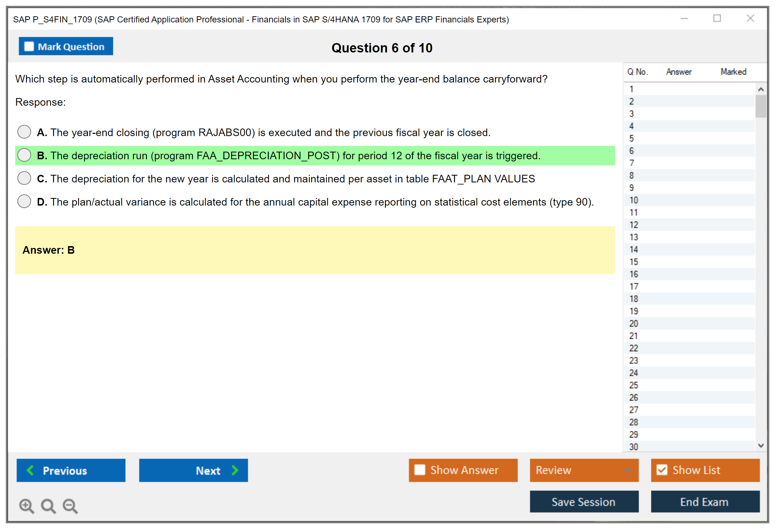Click the zoom out magnifier icon
The image size is (778, 532).
tap(70, 506)
